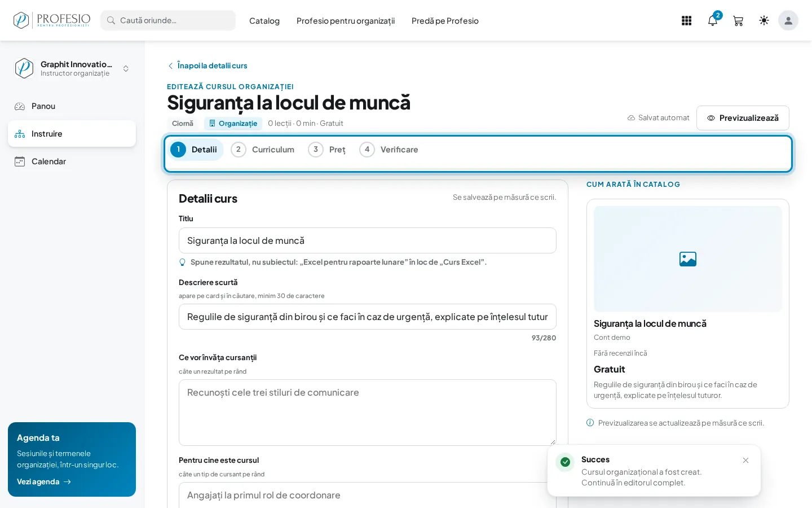Screen dimensions: 812x508
Task: Edit the Descriere scurtă field
Action: pyautogui.click(x=368, y=317)
